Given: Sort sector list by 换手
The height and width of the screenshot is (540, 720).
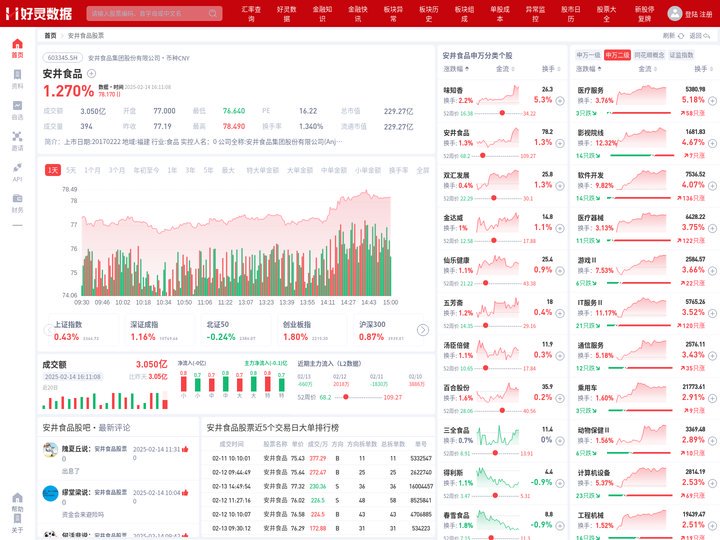Looking at the screenshot, I should [703, 69].
